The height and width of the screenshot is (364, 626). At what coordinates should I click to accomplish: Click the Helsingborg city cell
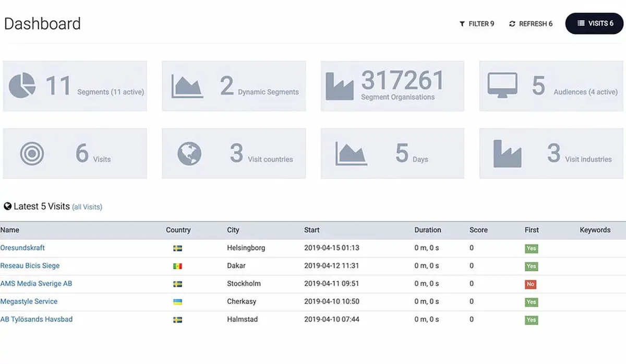pos(246,248)
